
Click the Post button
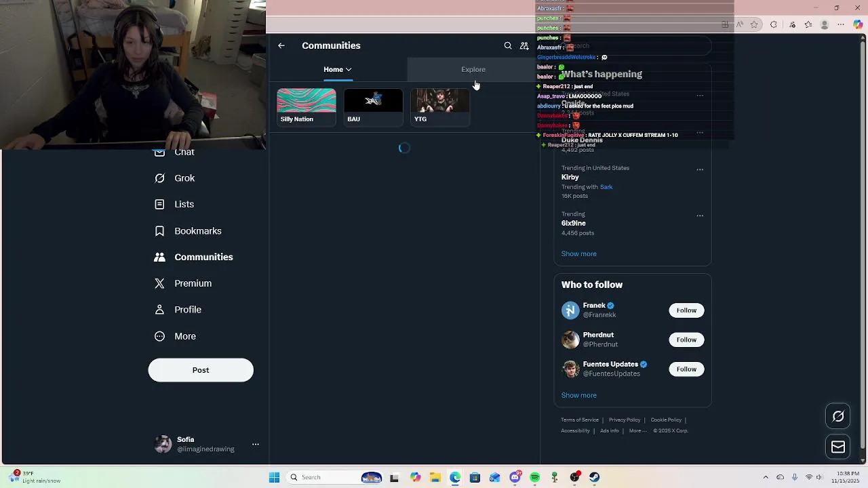tap(201, 371)
